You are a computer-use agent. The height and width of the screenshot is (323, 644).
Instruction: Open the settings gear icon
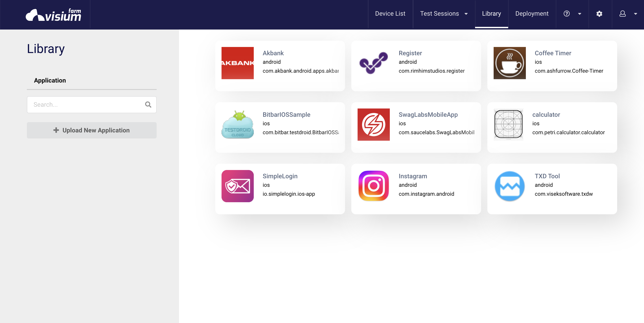599,13
